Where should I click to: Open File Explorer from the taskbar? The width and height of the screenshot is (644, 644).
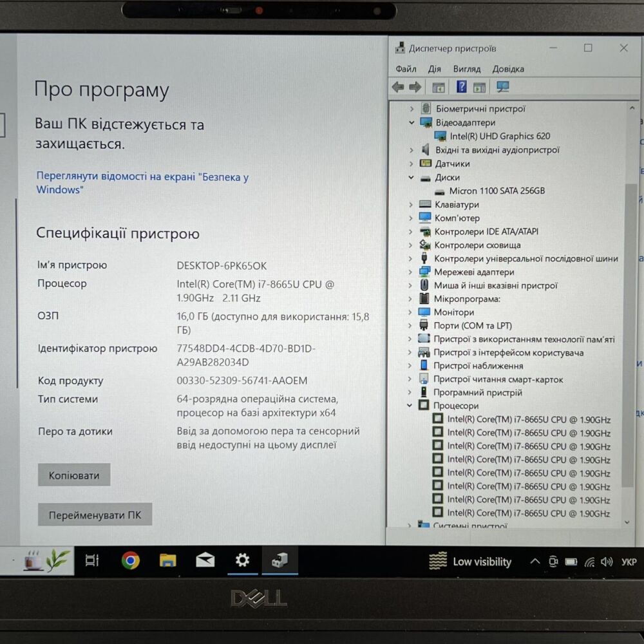(167, 561)
